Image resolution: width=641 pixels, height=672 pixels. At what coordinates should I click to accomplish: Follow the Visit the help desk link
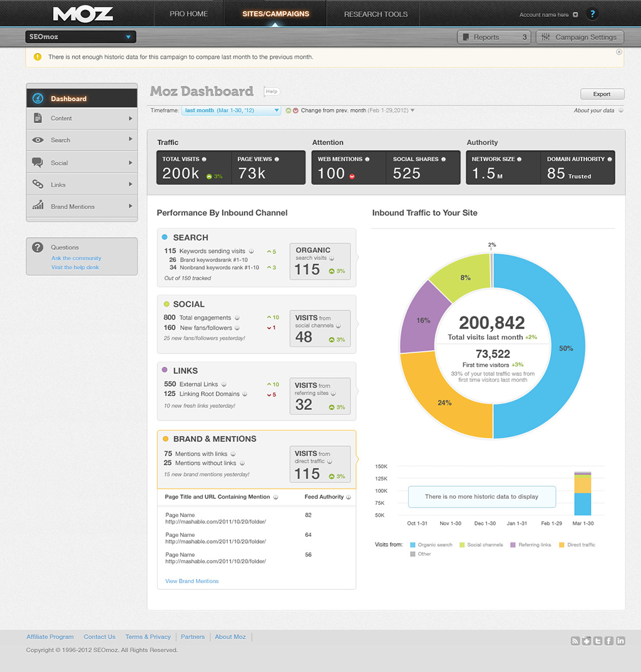click(75, 267)
